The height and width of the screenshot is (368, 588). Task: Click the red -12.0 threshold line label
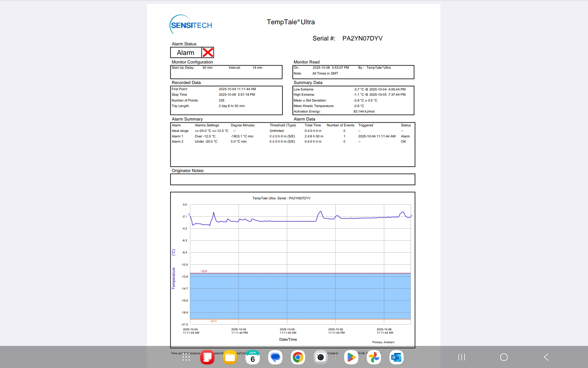tap(204, 271)
